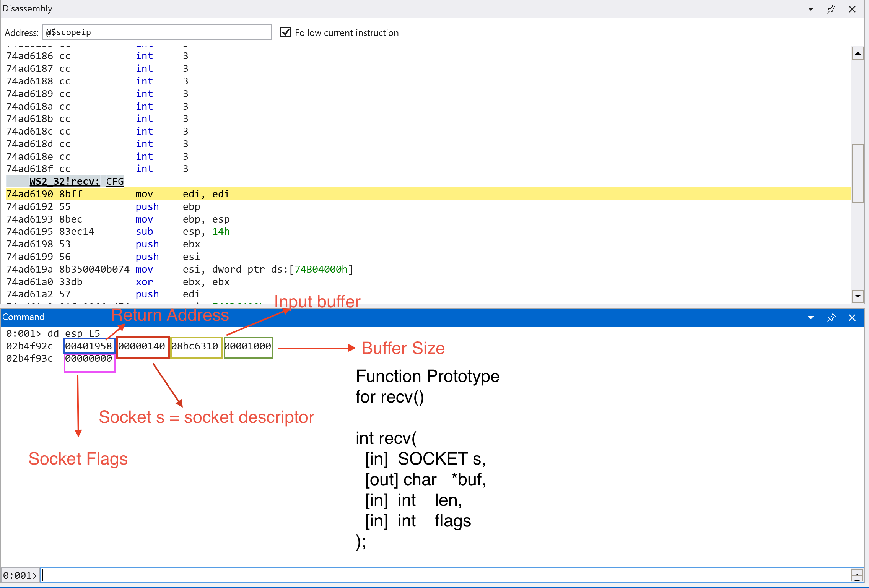Select the Disassembly panel title
Viewport: 869px width, 588px height.
pyautogui.click(x=28, y=8)
